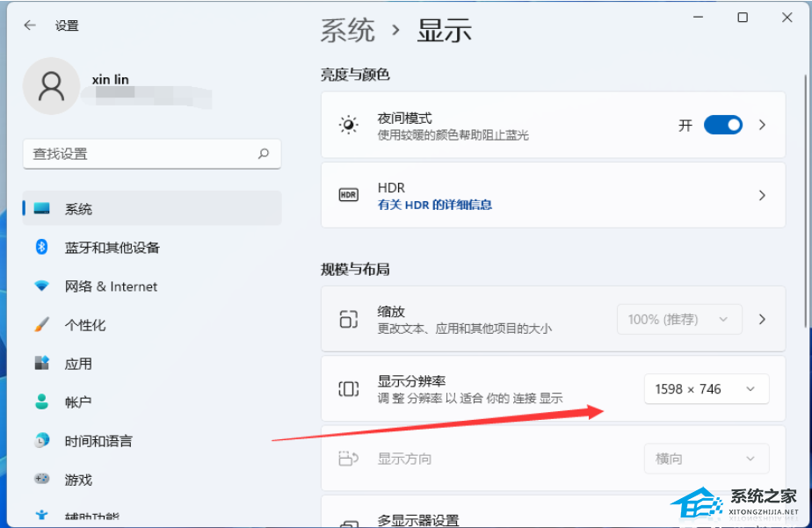The image size is (812, 528).
Task: Click the 查找设置 search field
Action: click(141, 154)
